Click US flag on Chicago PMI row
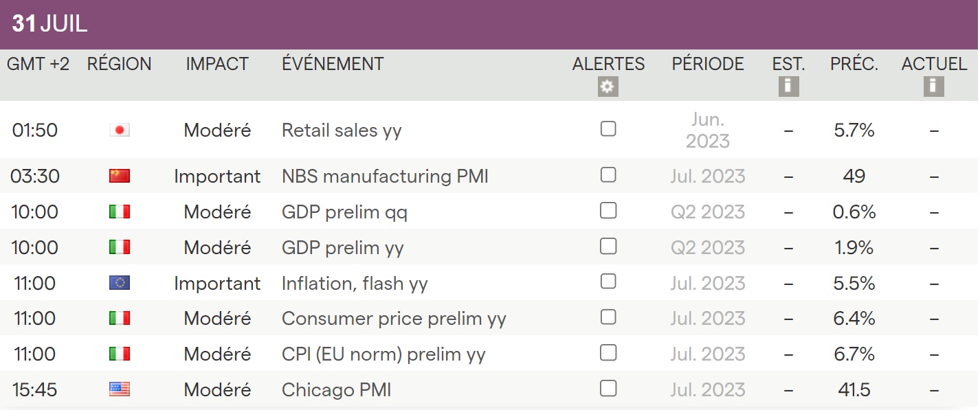 coord(120,390)
